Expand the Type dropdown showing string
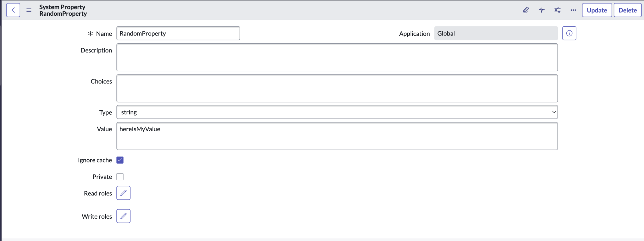This screenshot has width=644, height=241. tap(337, 112)
